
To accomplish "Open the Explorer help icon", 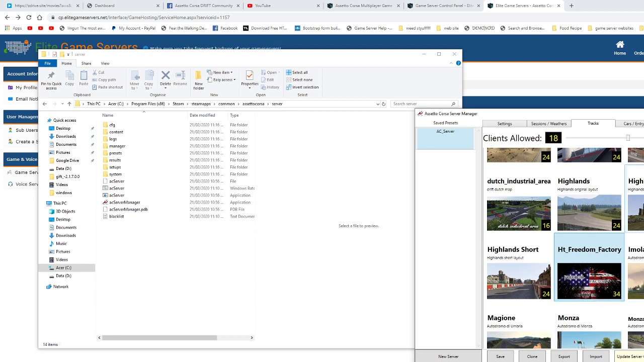I will point(458,63).
